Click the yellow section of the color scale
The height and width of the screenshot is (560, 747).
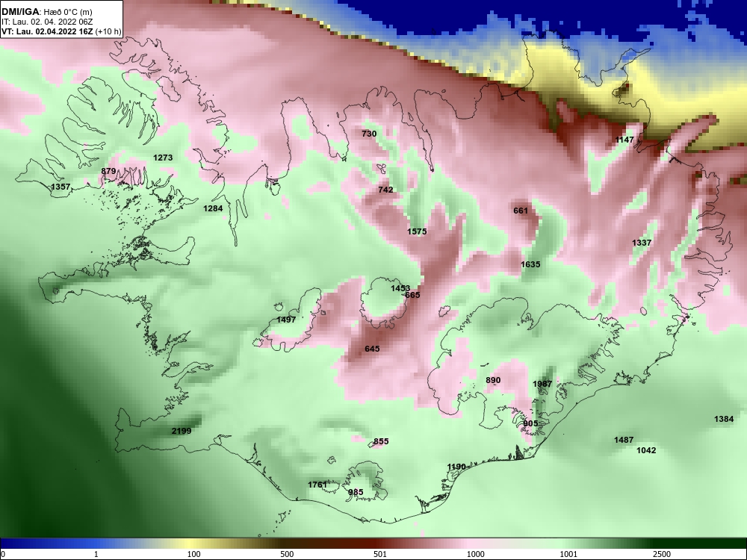[x=190, y=544]
